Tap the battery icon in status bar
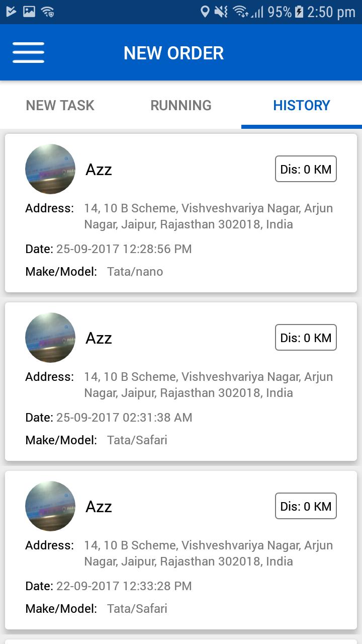 coord(299,12)
